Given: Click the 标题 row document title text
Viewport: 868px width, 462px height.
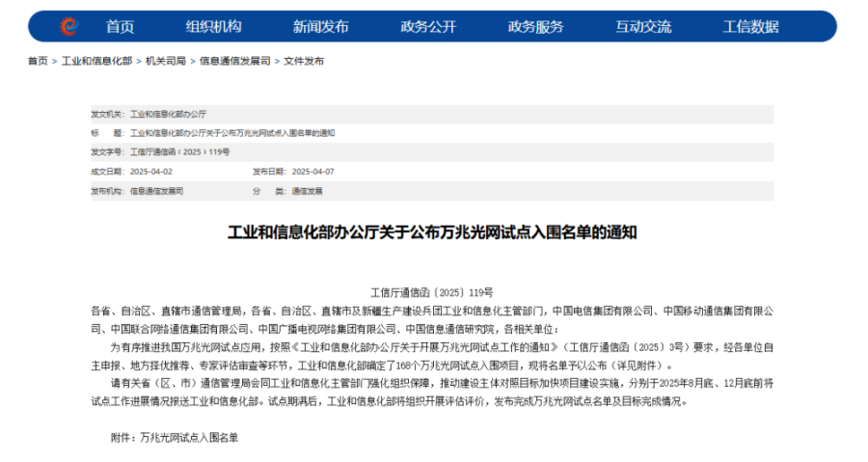Looking at the screenshot, I should (x=232, y=133).
